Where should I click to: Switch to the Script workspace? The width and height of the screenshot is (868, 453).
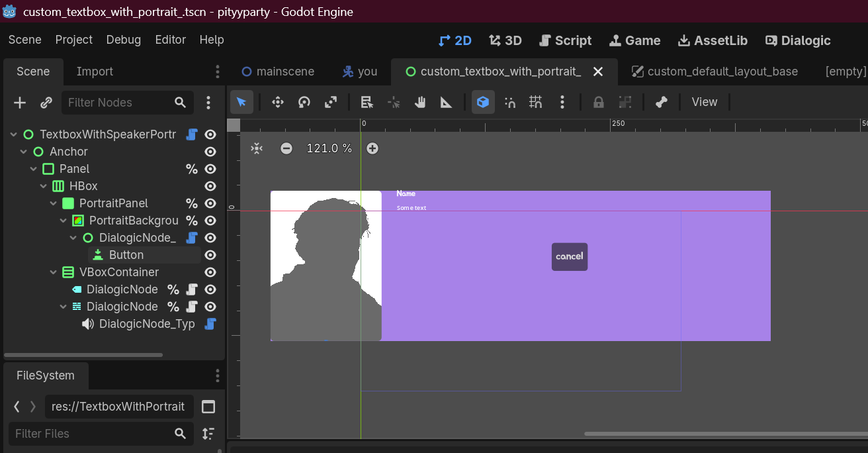pos(565,40)
